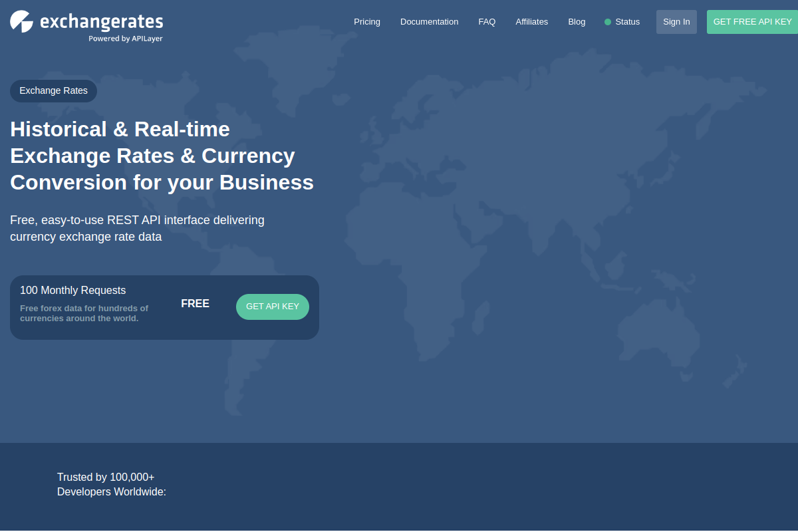Click the Free, easy-to-use REST API subtitle
The width and height of the screenshot is (798, 532).
(137, 228)
